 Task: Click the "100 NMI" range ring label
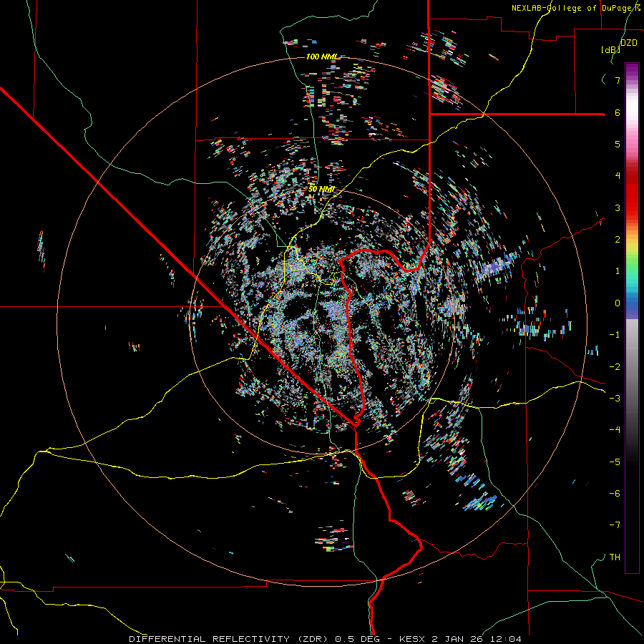coord(323,57)
